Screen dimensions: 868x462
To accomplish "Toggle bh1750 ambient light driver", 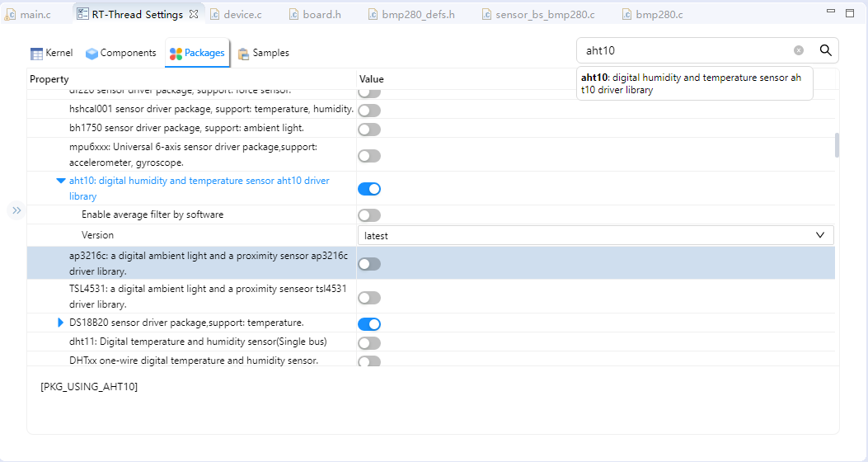I will [x=369, y=129].
